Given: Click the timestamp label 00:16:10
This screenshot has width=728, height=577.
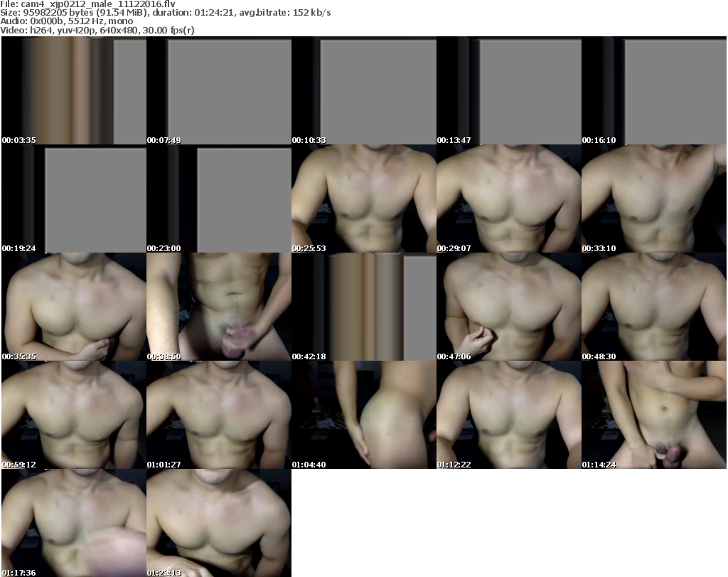Looking at the screenshot, I should (x=599, y=140).
